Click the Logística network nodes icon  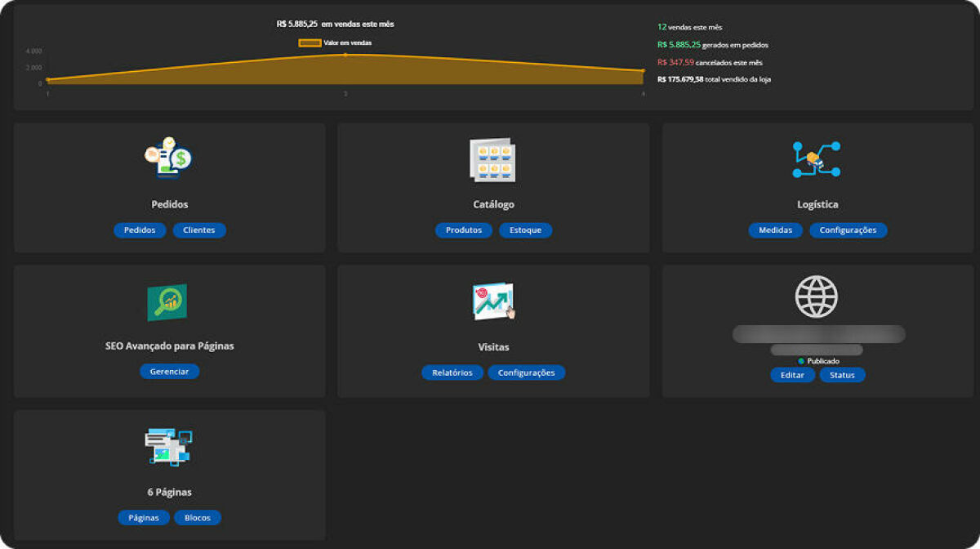pyautogui.click(x=816, y=160)
